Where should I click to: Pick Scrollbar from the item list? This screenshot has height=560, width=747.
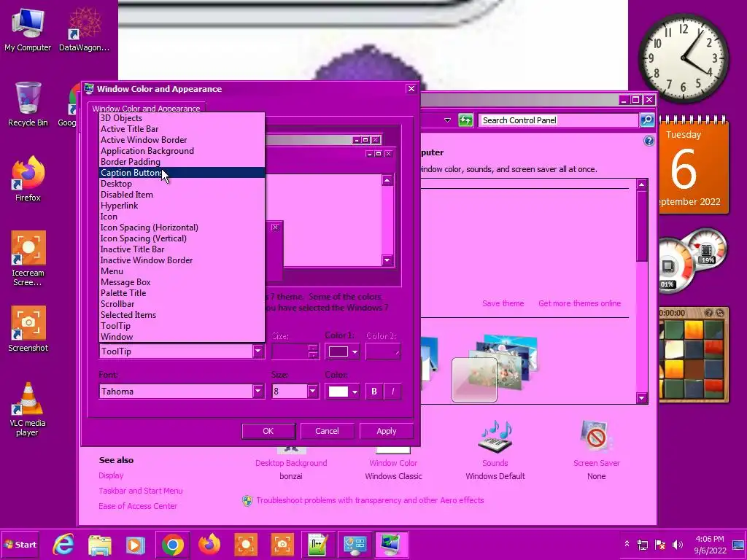click(182, 304)
